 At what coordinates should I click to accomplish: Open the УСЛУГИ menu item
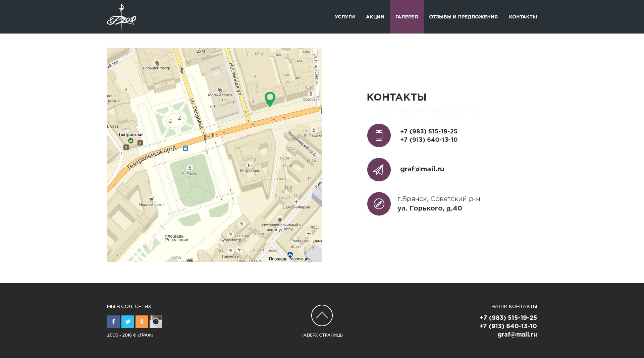point(344,16)
